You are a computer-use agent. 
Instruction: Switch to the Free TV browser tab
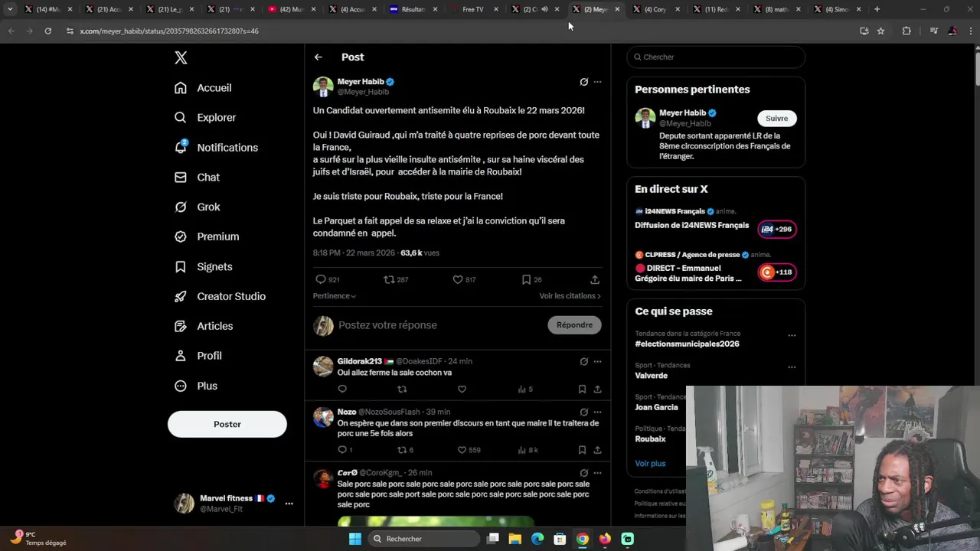pyautogui.click(x=473, y=9)
